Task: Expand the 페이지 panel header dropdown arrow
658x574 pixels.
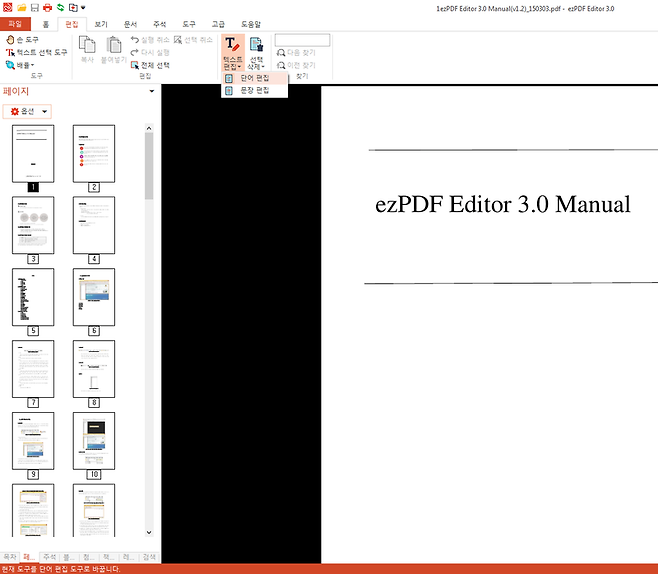Action: point(151,91)
